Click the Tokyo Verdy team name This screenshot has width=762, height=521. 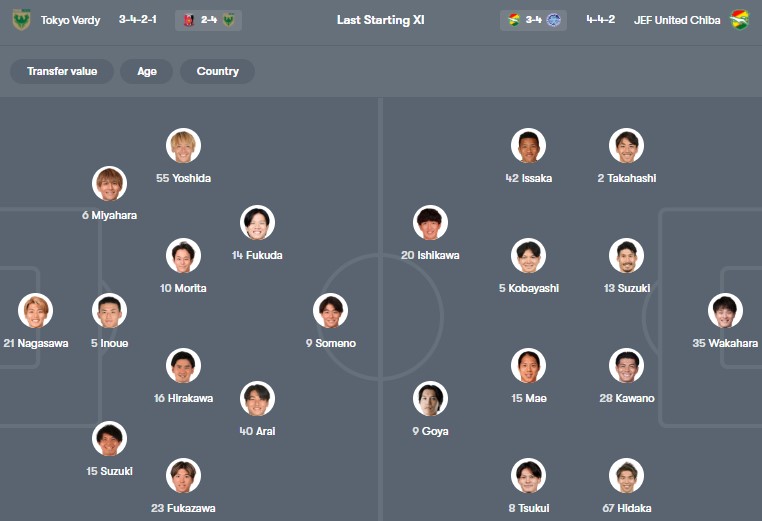pos(70,20)
